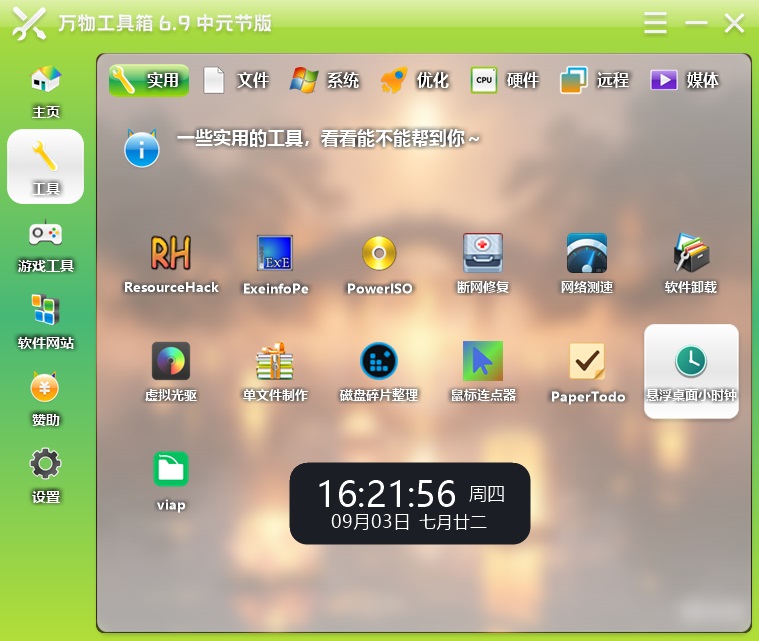Open the 鼠标连点器 auto clicker
Viewport: 759px width, 641px height.
pyautogui.click(x=483, y=372)
